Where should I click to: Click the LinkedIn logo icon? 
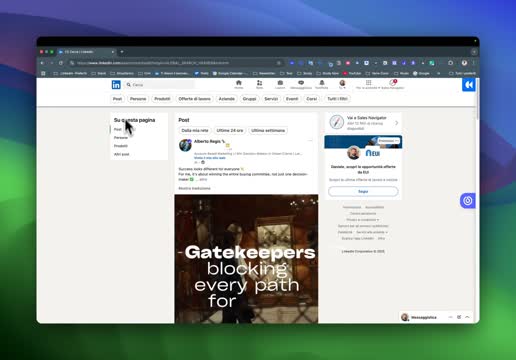[x=116, y=85]
